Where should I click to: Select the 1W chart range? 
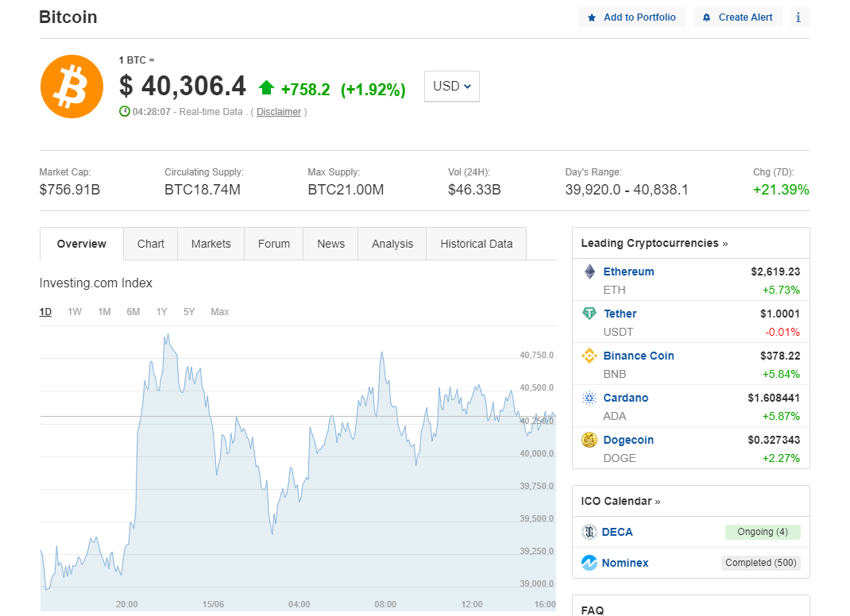tap(75, 311)
